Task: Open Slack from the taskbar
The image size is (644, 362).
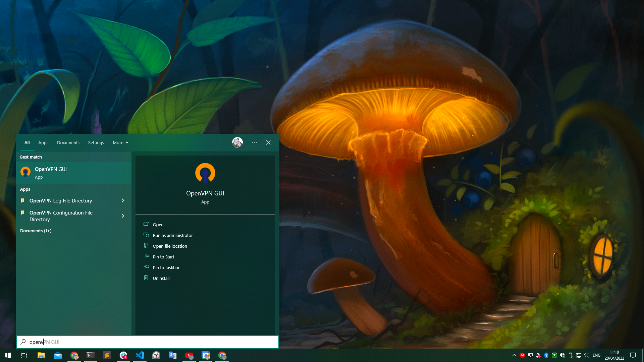Action: click(123, 355)
